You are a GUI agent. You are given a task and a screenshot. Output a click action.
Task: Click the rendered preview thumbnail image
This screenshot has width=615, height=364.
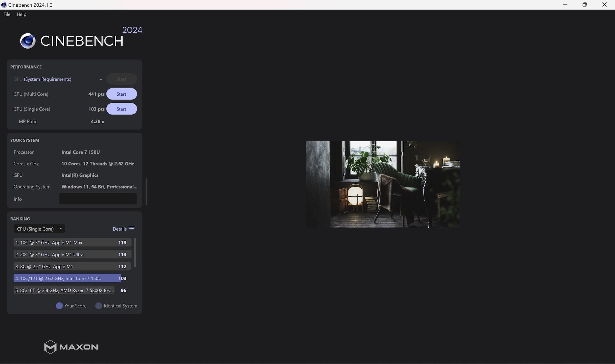coord(383,184)
